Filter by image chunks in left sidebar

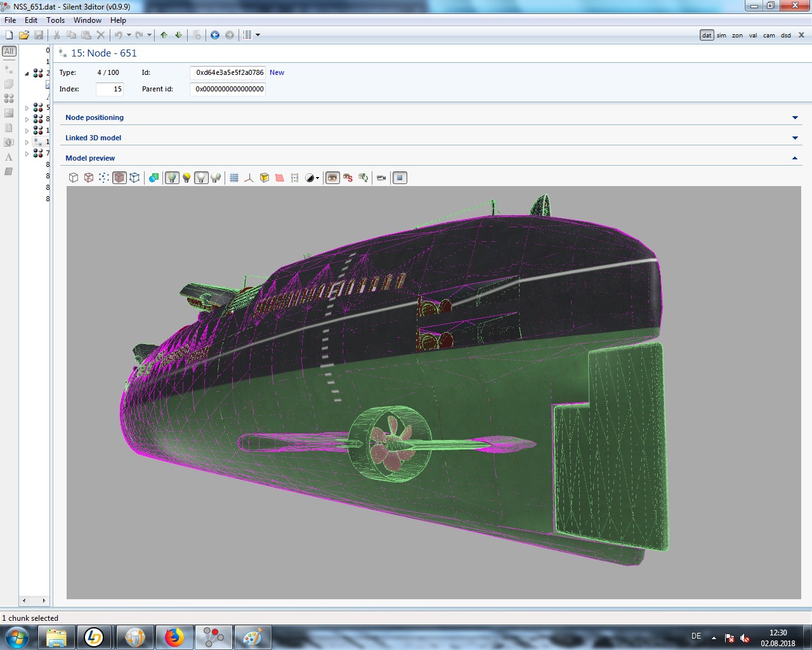(9, 113)
